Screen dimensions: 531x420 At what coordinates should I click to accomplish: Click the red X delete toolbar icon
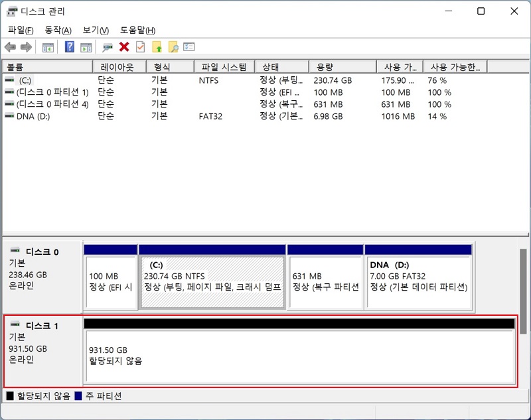pos(123,46)
